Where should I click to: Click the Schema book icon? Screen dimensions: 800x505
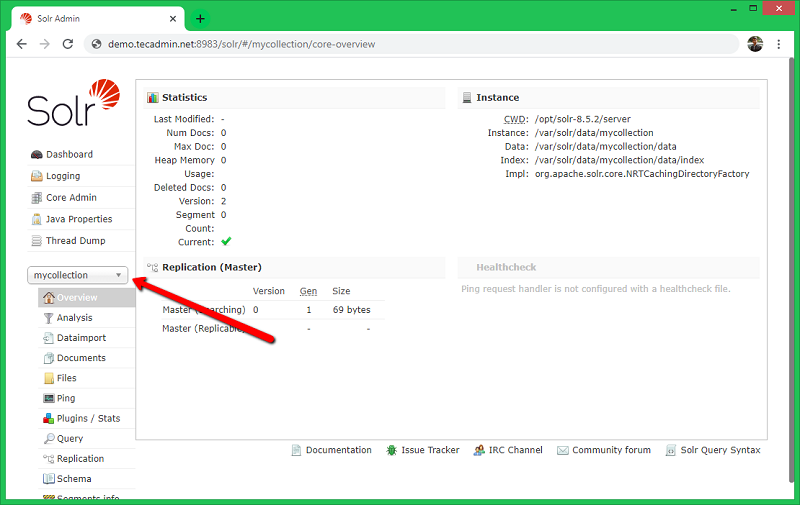coord(49,479)
